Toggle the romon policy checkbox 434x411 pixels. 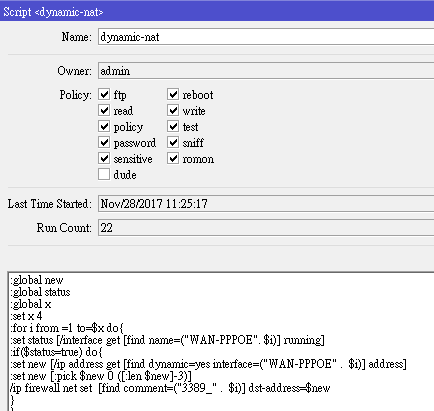(173, 158)
